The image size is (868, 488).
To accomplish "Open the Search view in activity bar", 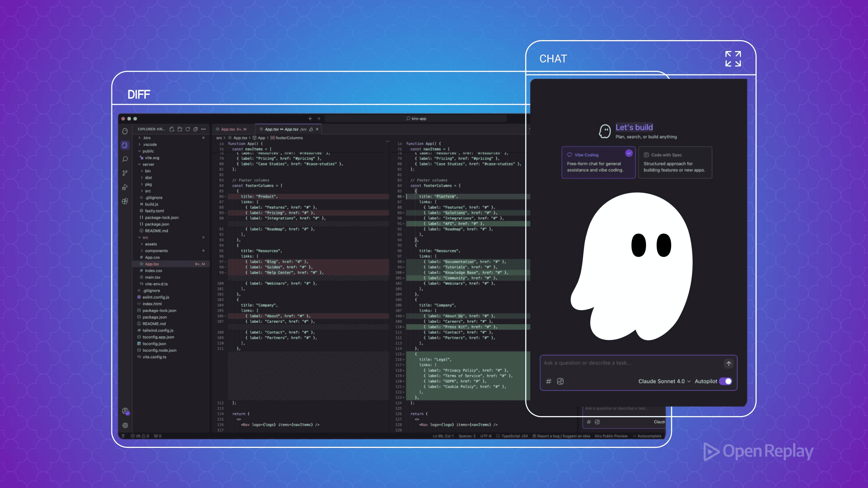I will tap(125, 159).
